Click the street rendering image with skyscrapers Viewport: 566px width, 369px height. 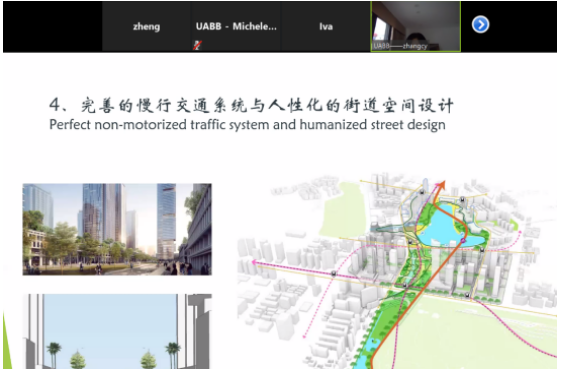(117, 229)
